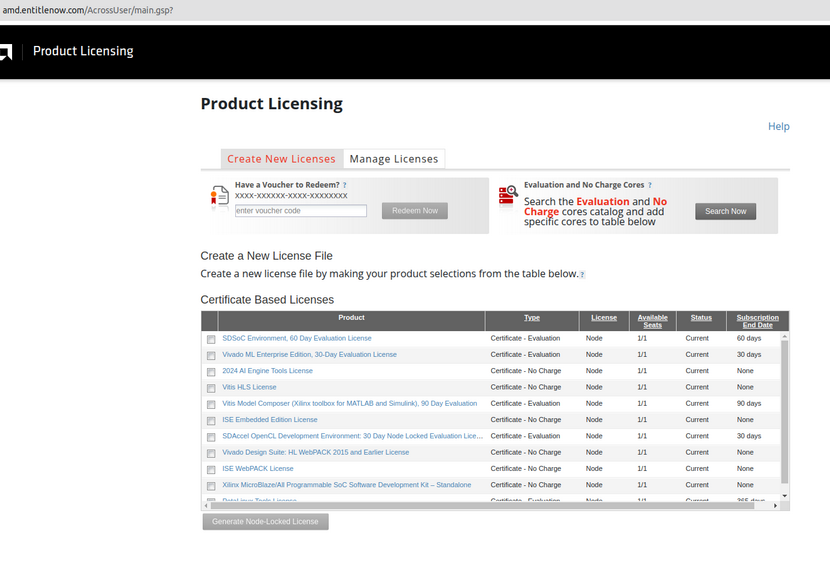This screenshot has height=566, width=830.
Task: Click the browser address bar URL
Action: click(x=88, y=10)
